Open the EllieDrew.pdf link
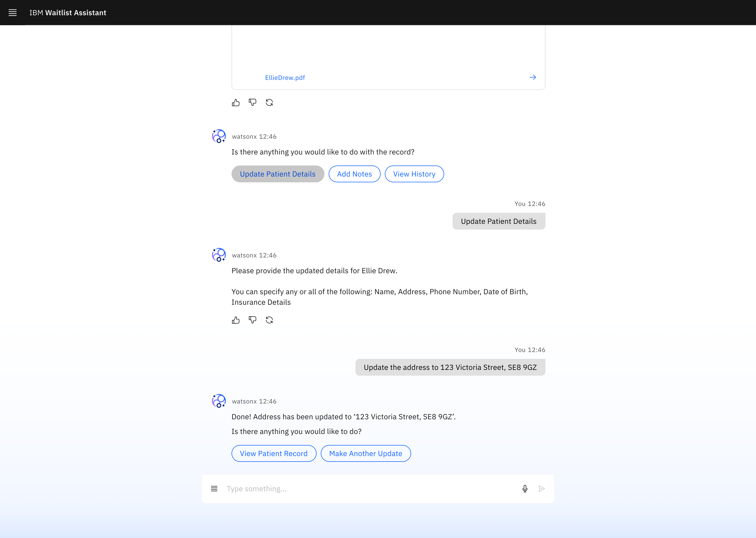 [285, 77]
